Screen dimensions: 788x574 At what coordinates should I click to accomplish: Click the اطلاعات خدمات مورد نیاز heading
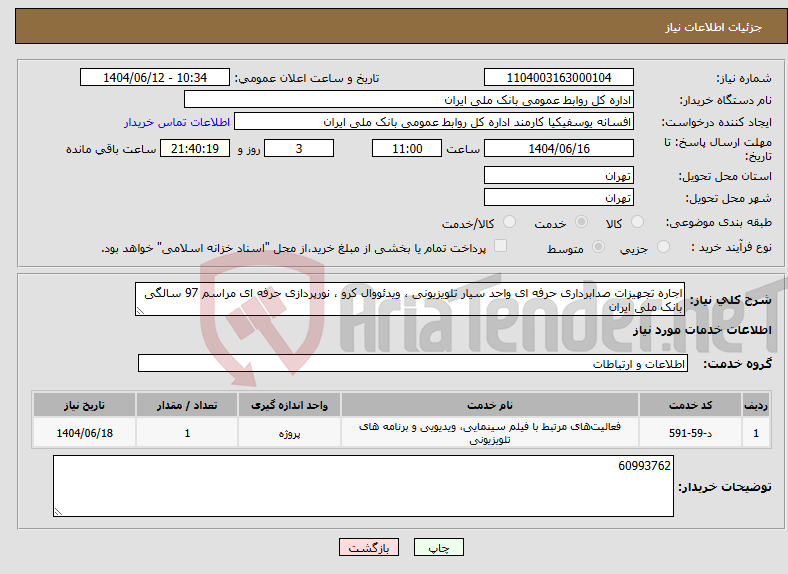click(702, 330)
